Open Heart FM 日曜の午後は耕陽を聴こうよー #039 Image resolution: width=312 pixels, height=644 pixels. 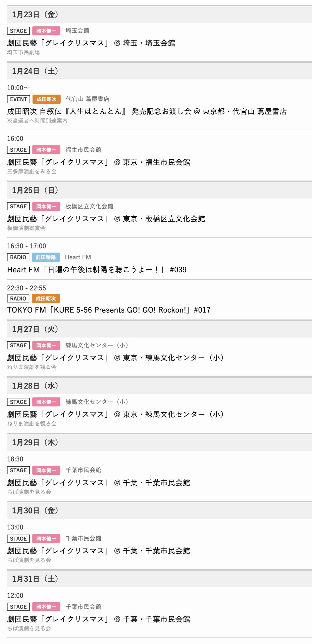pos(97,270)
